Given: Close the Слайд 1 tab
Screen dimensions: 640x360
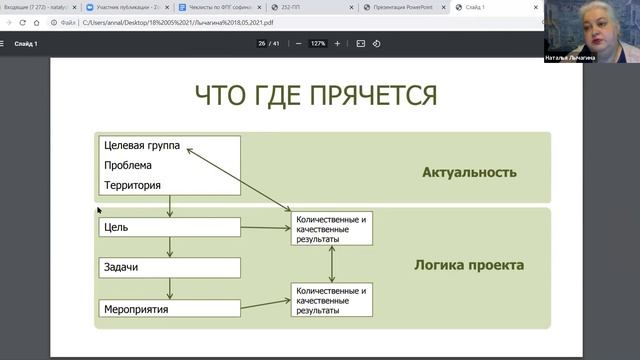Looking at the screenshot, I should [x=536, y=7].
